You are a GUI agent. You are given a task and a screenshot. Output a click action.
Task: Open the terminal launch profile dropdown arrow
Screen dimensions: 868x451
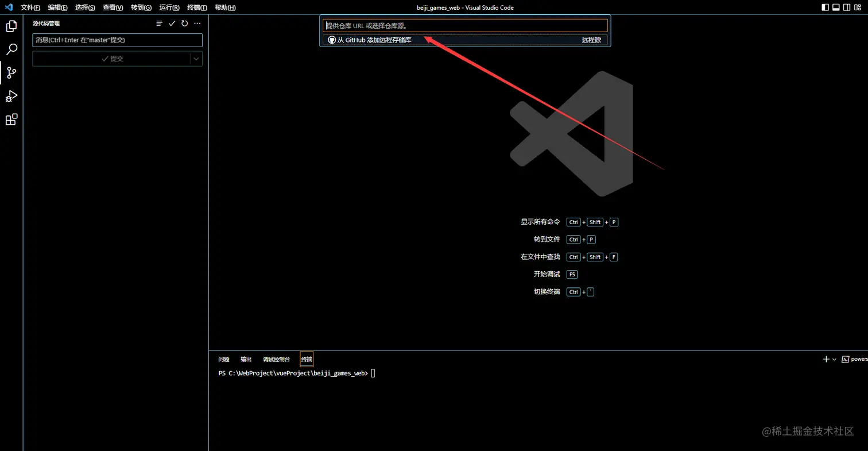pyautogui.click(x=834, y=359)
